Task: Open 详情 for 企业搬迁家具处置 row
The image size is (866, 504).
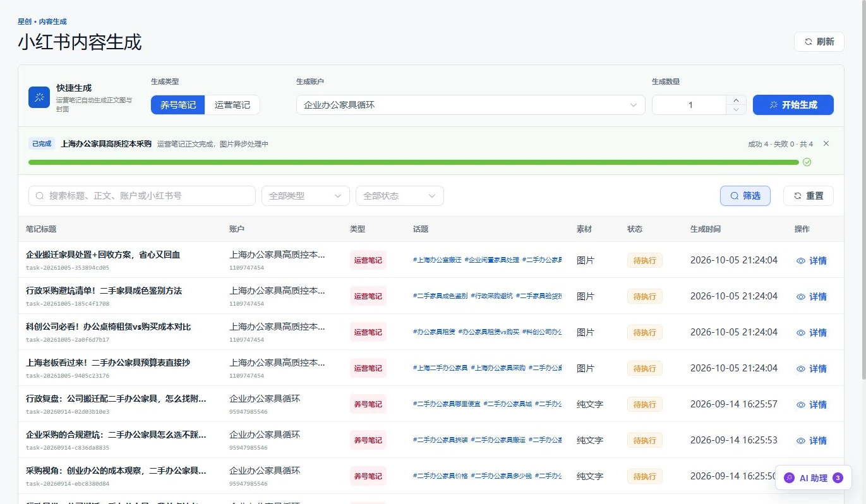Action: (812, 260)
